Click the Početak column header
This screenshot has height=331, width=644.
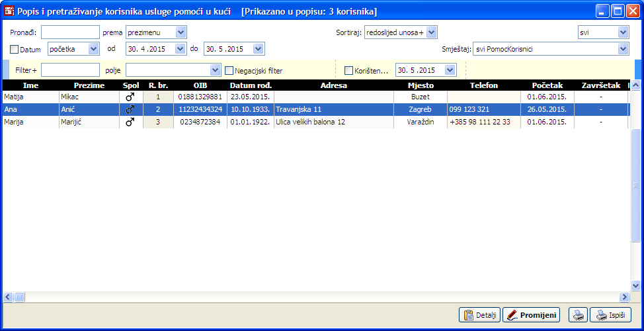[547, 85]
